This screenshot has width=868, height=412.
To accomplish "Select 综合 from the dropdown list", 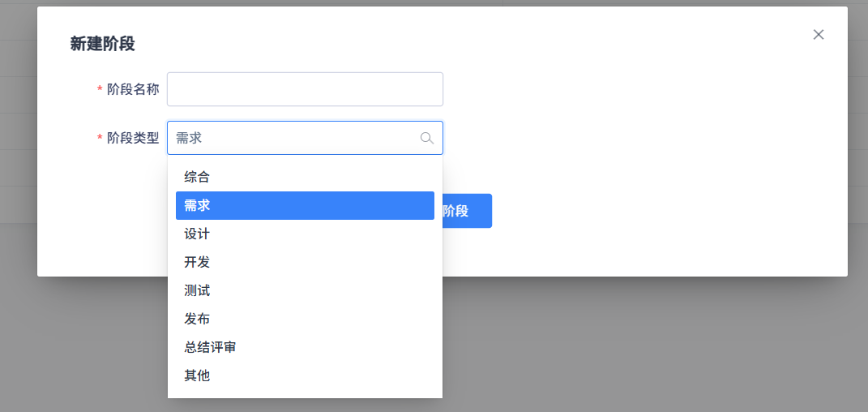I will 197,177.
